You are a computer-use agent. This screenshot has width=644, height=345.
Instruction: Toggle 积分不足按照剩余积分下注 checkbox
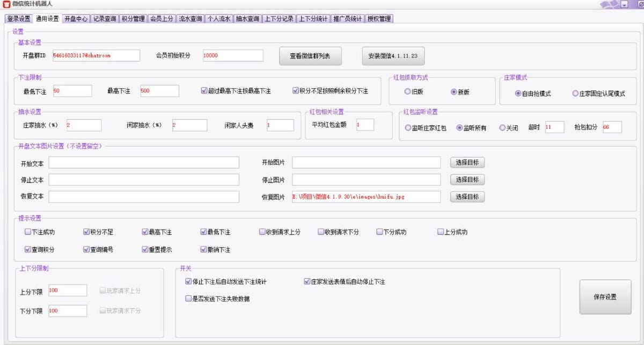[x=330, y=91]
